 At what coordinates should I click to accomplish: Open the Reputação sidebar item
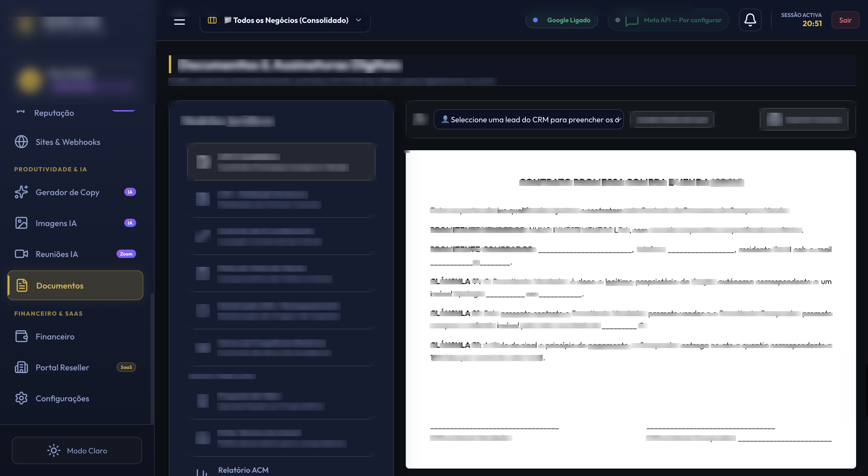(75, 113)
